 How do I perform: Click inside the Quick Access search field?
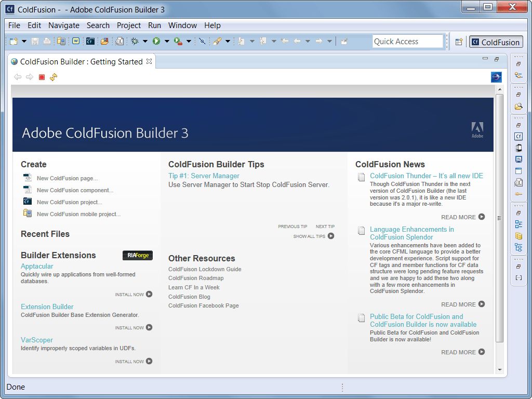(x=408, y=41)
